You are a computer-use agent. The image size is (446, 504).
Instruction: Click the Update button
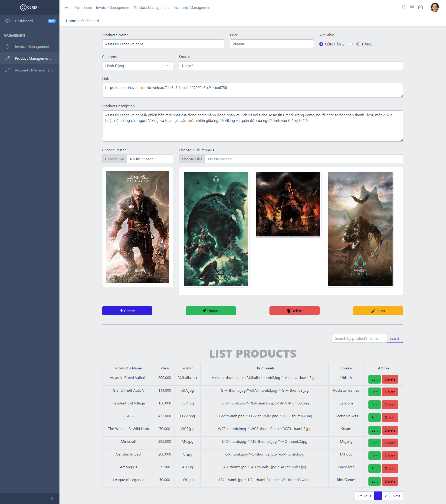pos(211,311)
